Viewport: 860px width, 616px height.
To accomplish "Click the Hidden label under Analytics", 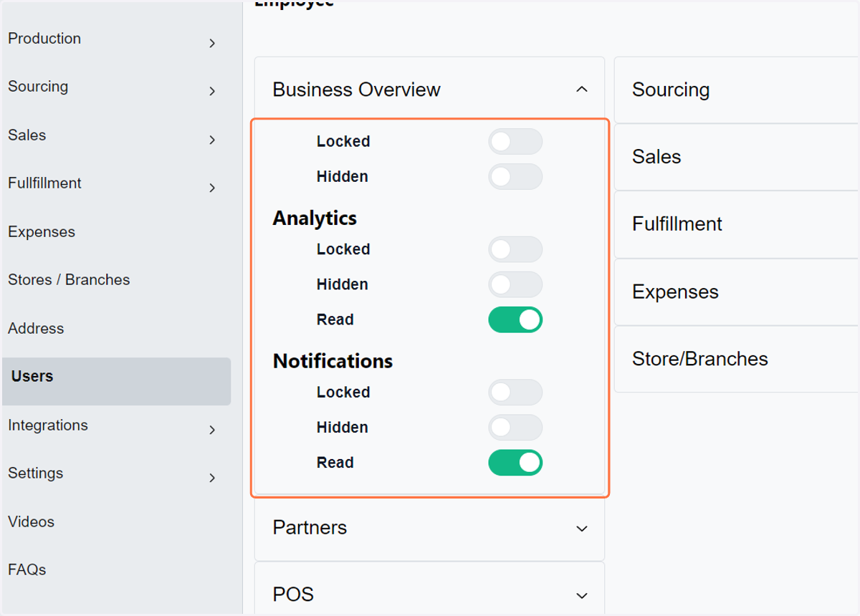I will pos(342,285).
